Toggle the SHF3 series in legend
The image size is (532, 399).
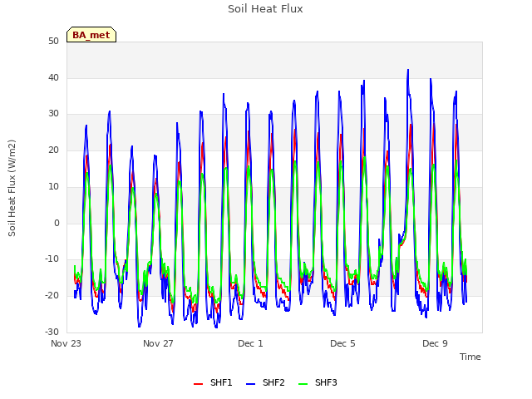coord(318,382)
